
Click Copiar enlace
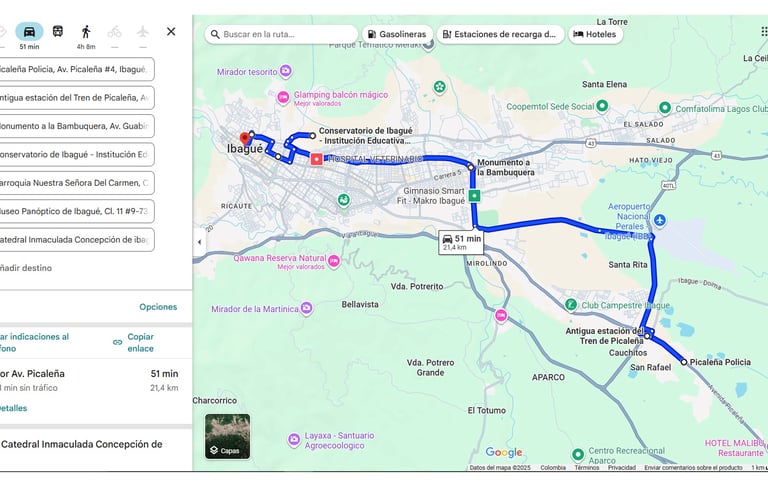point(141,342)
